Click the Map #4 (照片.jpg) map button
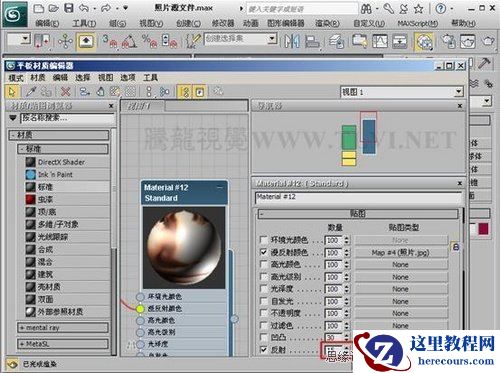Image resolution: width=500 pixels, height=373 pixels. click(x=401, y=252)
